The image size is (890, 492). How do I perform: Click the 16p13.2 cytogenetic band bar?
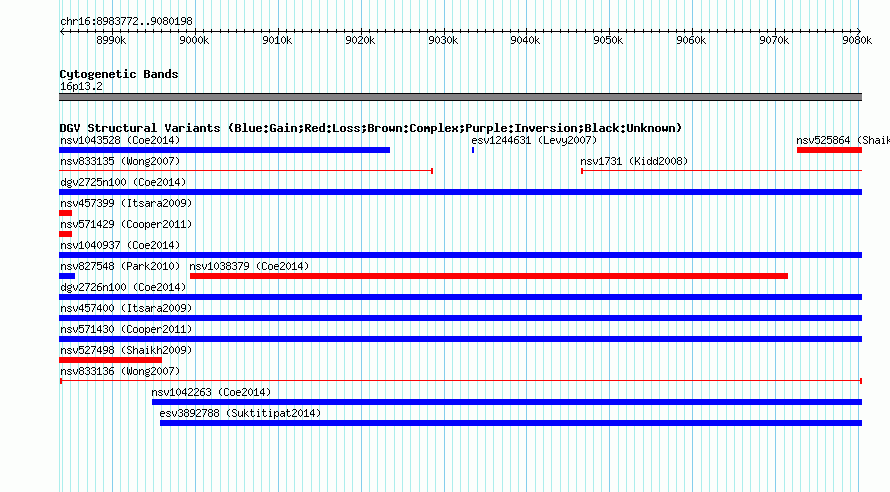click(460, 97)
